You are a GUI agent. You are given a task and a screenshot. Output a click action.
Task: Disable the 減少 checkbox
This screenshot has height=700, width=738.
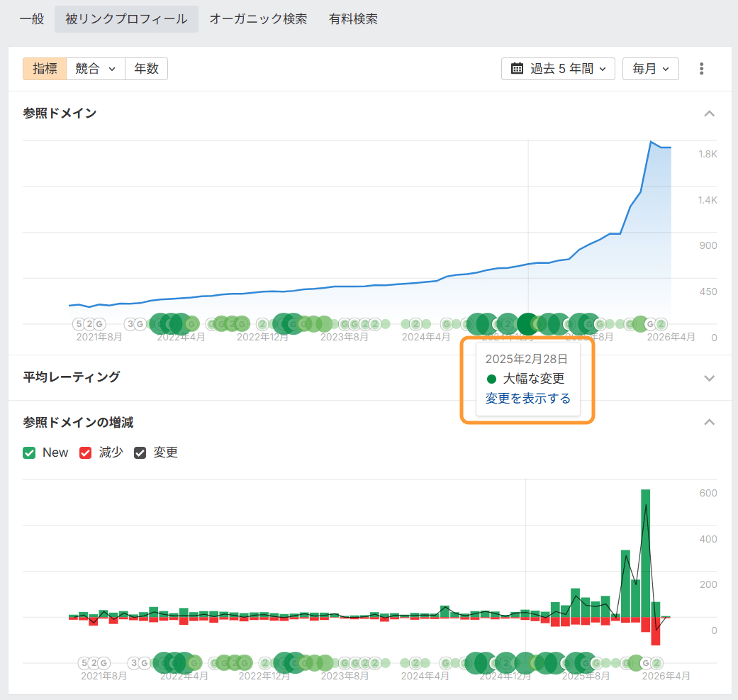point(85,452)
